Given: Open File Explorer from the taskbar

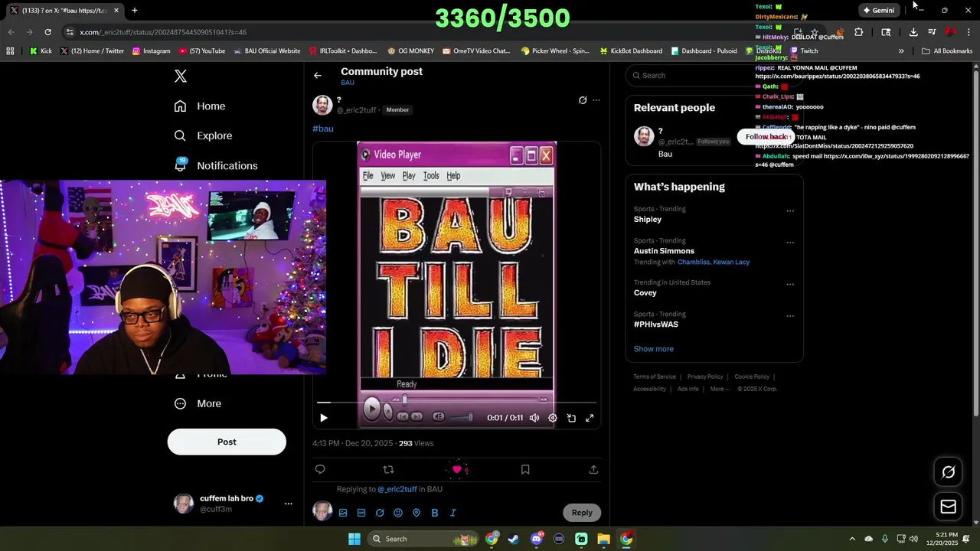Looking at the screenshot, I should pyautogui.click(x=603, y=539).
